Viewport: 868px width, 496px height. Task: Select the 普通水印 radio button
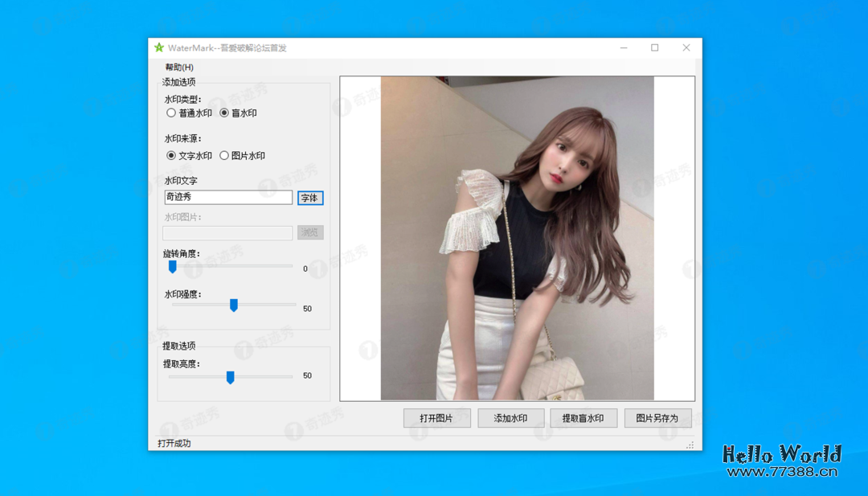tap(171, 113)
